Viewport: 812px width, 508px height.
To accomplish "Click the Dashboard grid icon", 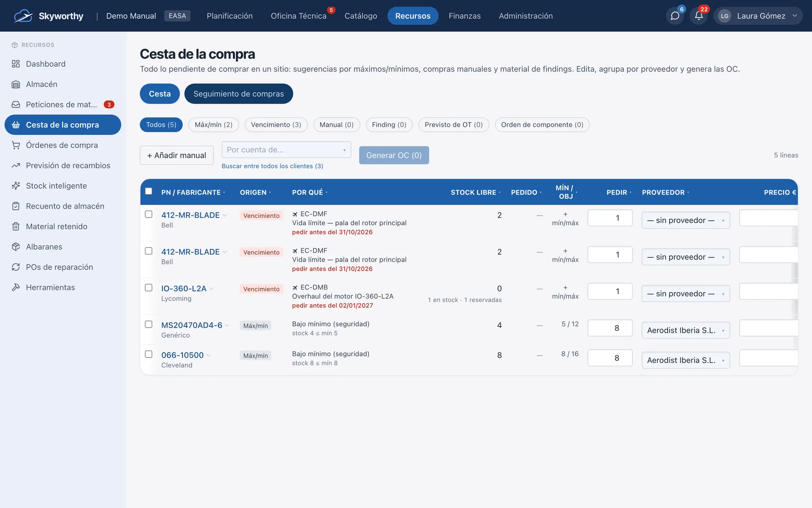I will pos(16,64).
